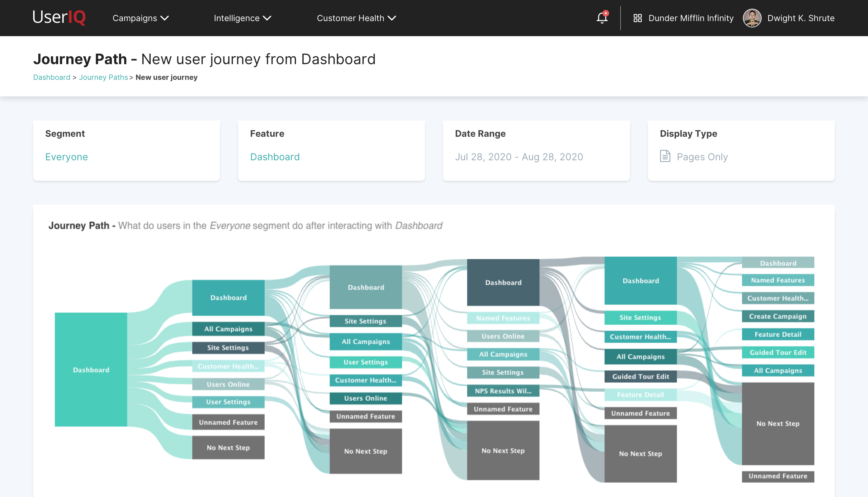Select the Dunder Mifflin Infinity account name
Image resolution: width=868 pixels, height=497 pixels.
691,18
